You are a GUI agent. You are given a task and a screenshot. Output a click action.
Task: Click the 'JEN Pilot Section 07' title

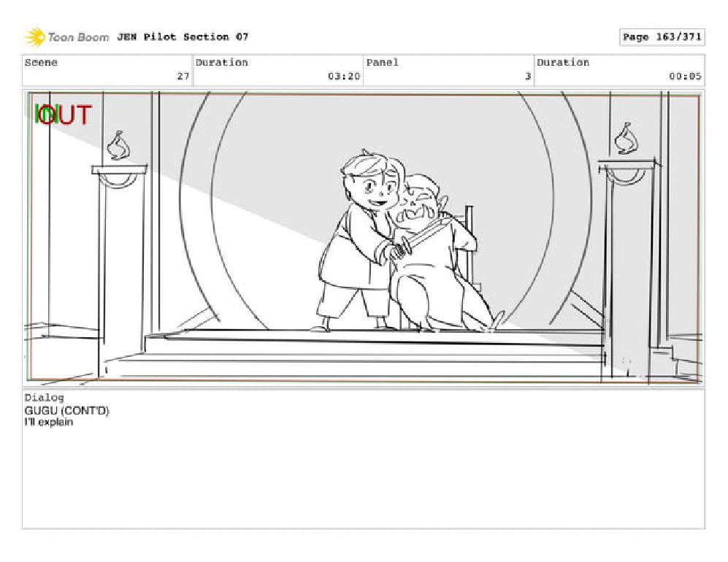[x=183, y=36]
